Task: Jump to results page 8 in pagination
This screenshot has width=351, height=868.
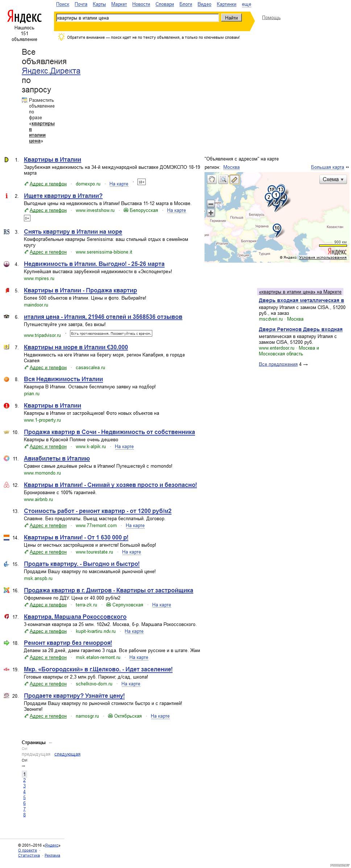Action: pyautogui.click(x=24, y=815)
